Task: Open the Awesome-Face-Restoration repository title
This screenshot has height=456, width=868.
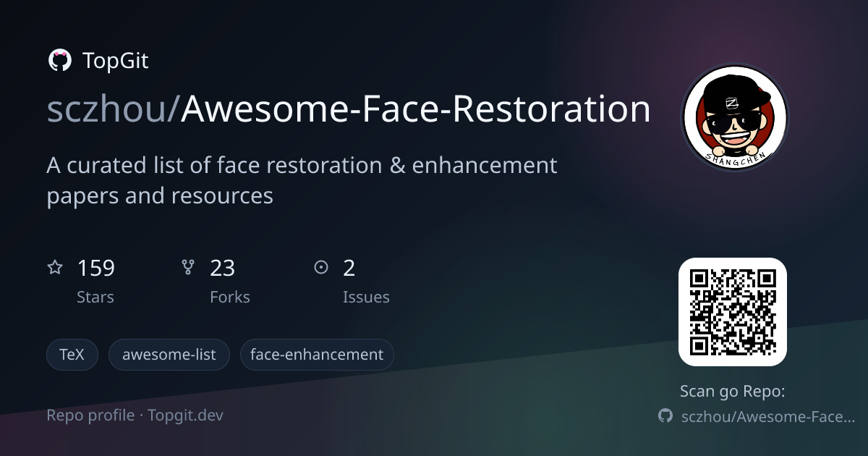Action: click(x=415, y=109)
